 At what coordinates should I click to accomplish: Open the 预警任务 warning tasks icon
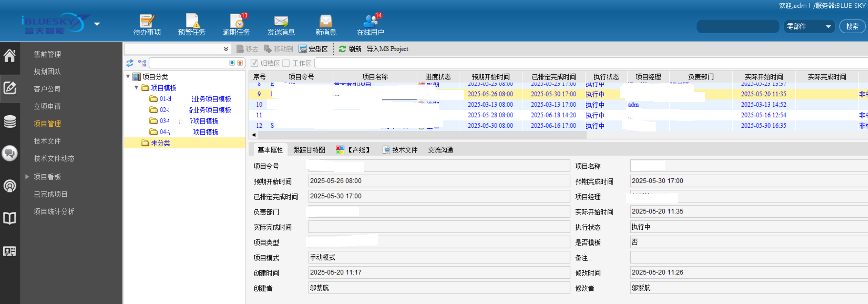click(x=191, y=25)
